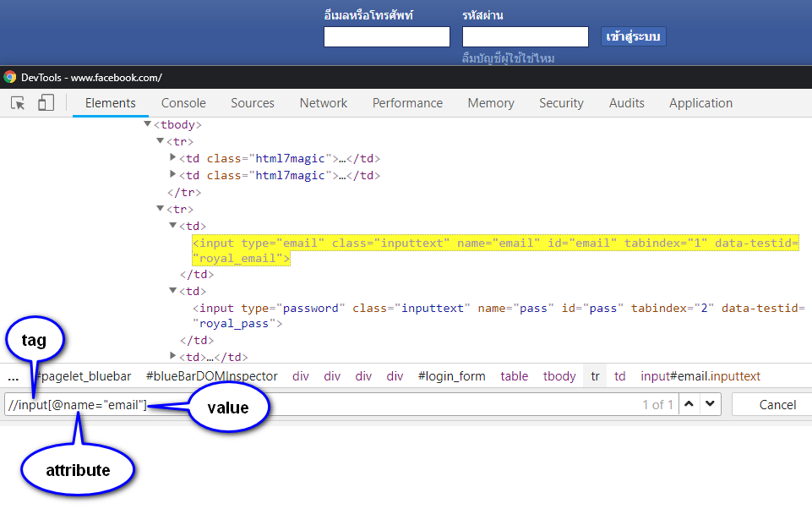812x509 pixels.
Task: Expand the second td html7magic node
Action: coord(173,174)
